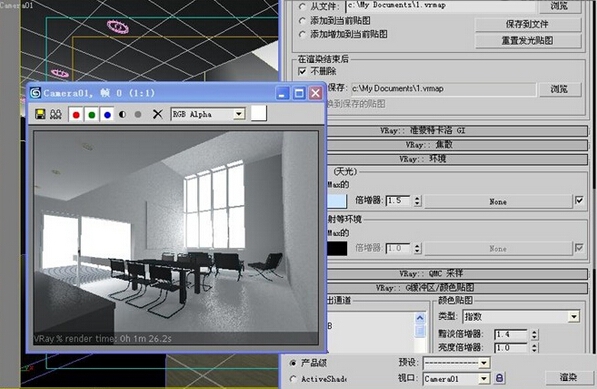Viewport: 597px width, 389px height.
Task: Select the 从文件 radio button
Action: (302, 6)
